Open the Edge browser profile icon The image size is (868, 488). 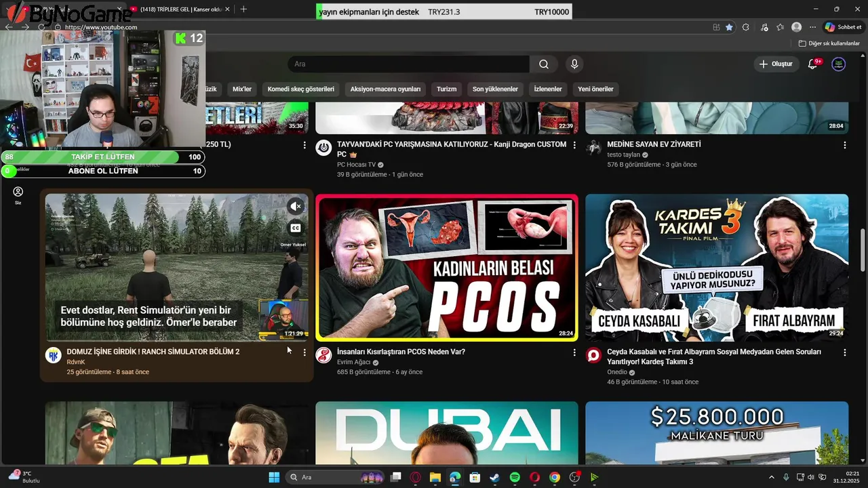click(x=797, y=27)
